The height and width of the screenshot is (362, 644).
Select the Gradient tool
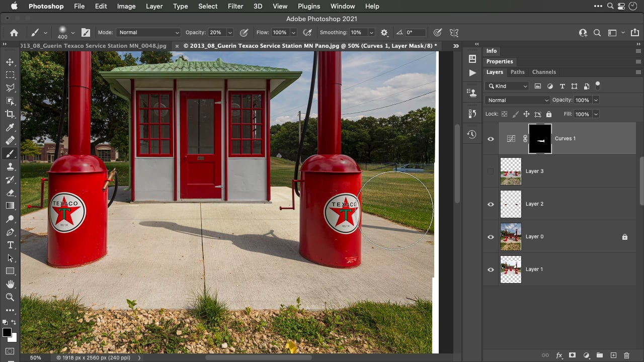10,206
